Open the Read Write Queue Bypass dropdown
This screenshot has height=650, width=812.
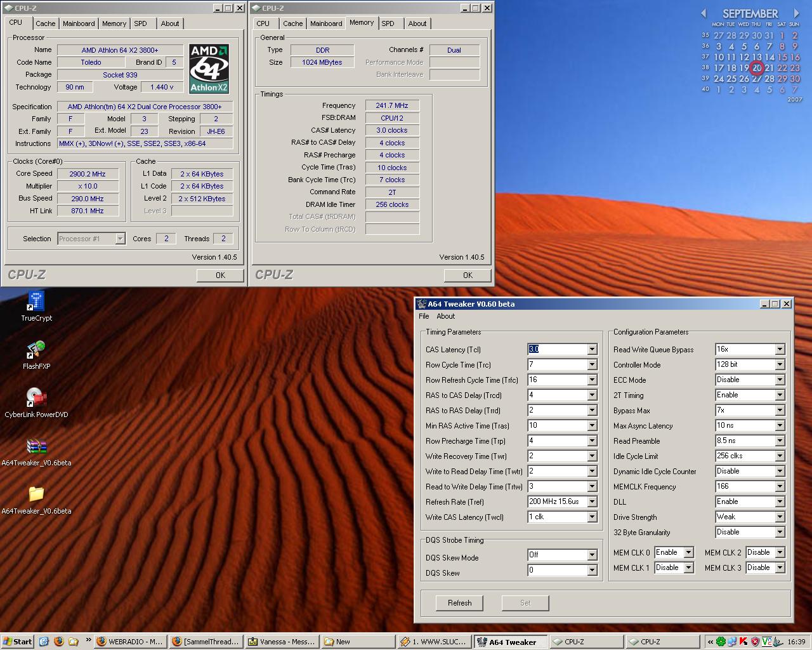point(780,349)
